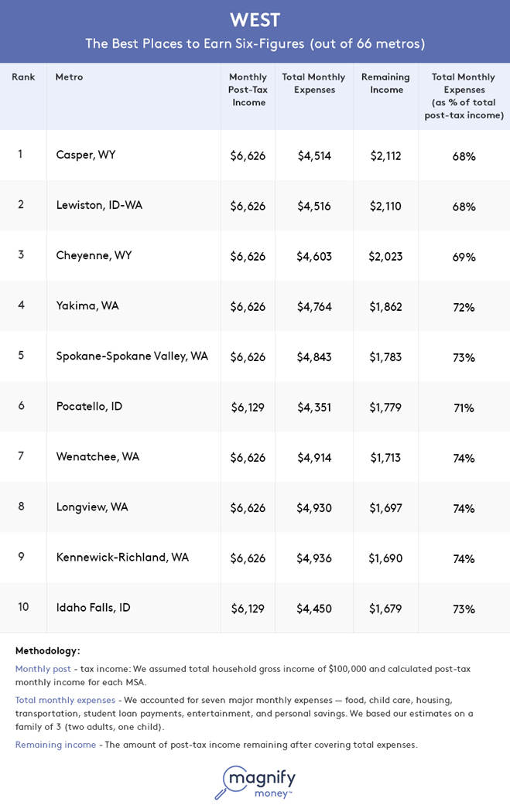Select the Lewiston, ID-WA metro name

[99, 205]
